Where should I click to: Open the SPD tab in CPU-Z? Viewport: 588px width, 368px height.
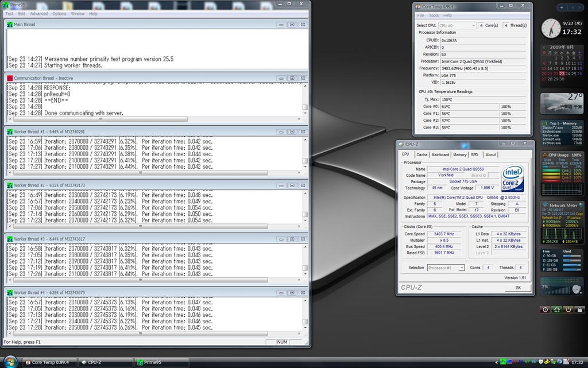pyautogui.click(x=474, y=154)
